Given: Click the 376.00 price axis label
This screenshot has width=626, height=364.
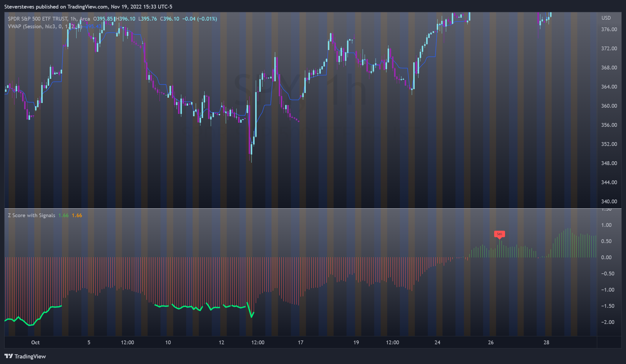Looking at the screenshot, I should (609, 29).
